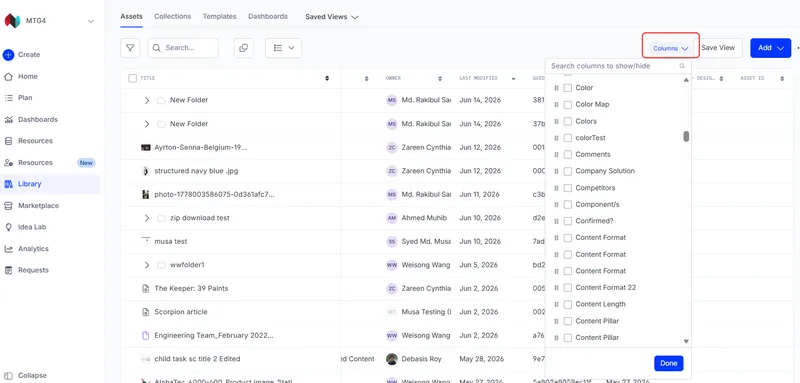Expand the zip download test folder
Image resolution: width=800 pixels, height=383 pixels.
(x=146, y=218)
